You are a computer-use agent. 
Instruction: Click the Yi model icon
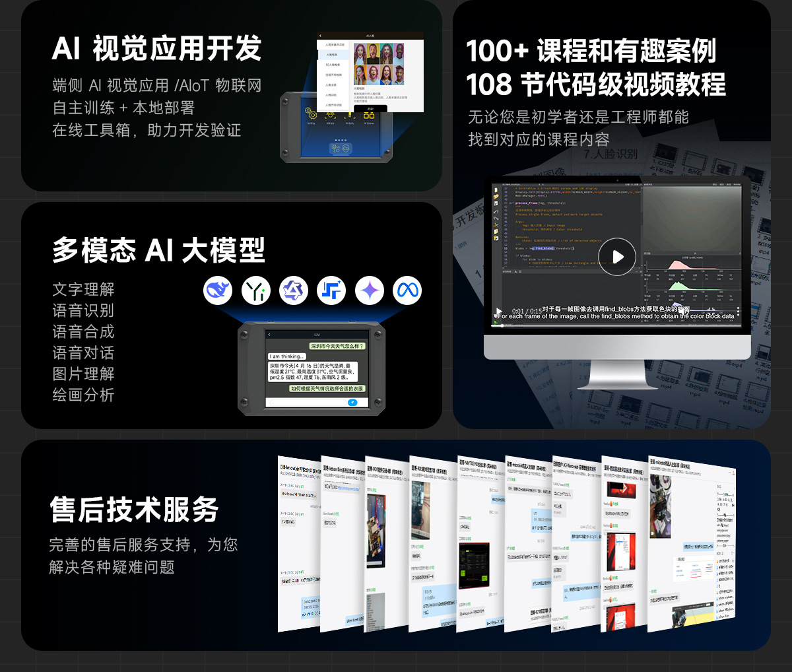(x=256, y=290)
